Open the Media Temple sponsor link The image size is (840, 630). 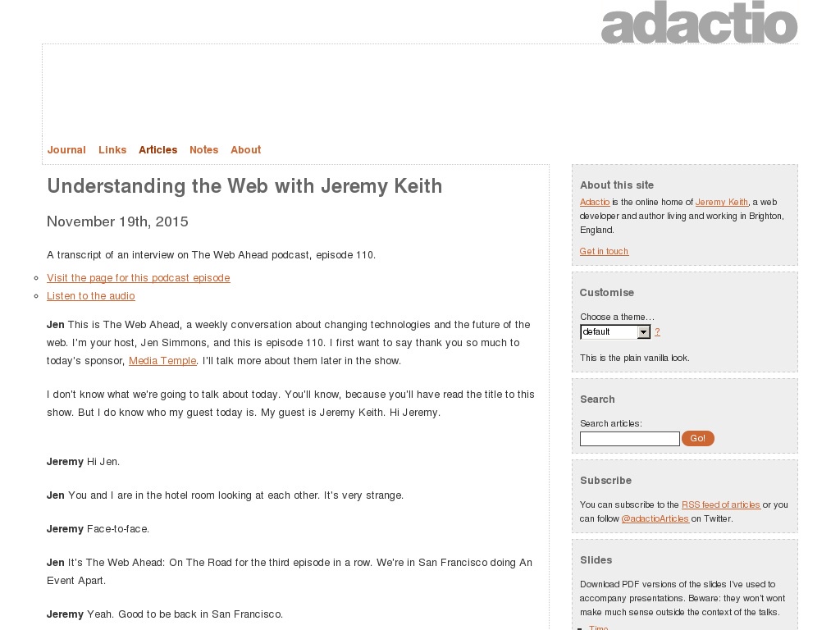pyautogui.click(x=162, y=361)
